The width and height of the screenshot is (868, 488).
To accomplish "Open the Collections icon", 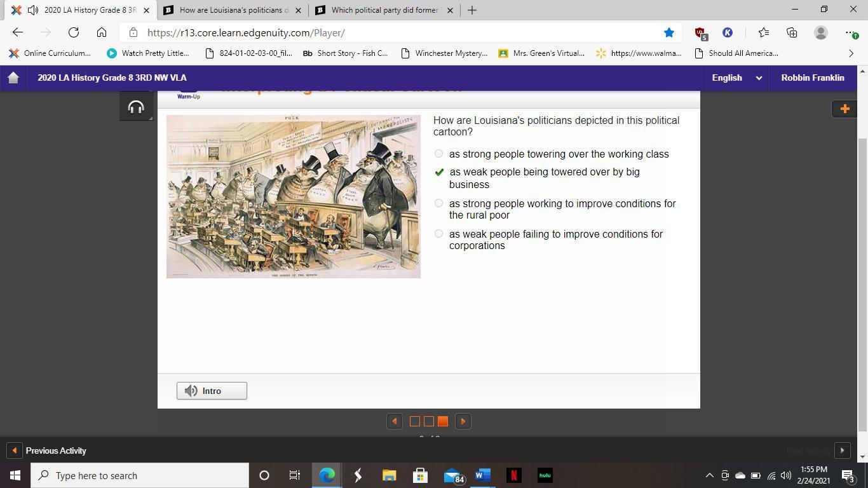I will [x=792, y=32].
